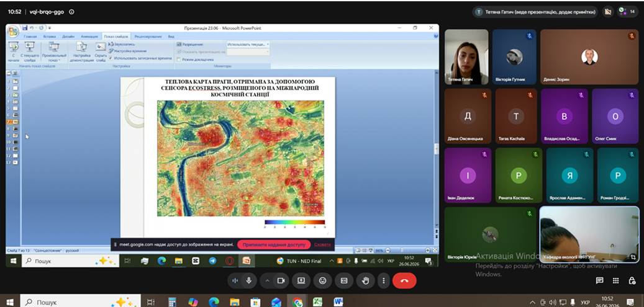Switch to the Design ribbon tab
Viewport: 644px width, 307px height.
pyautogui.click(x=68, y=37)
